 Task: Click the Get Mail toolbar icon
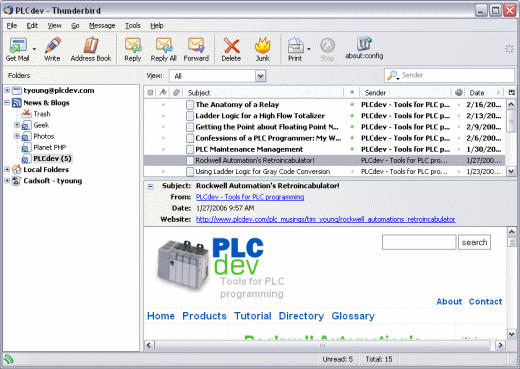[x=17, y=49]
